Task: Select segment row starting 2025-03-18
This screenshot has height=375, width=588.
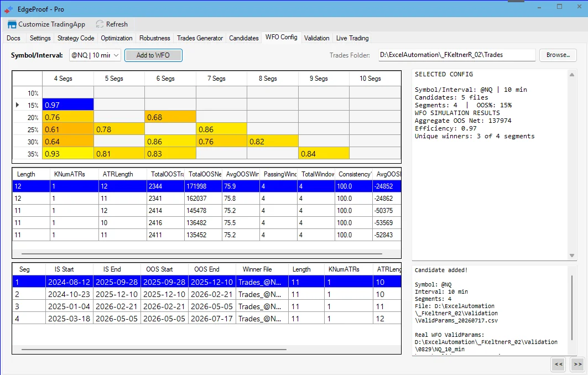Action: pyautogui.click(x=207, y=319)
